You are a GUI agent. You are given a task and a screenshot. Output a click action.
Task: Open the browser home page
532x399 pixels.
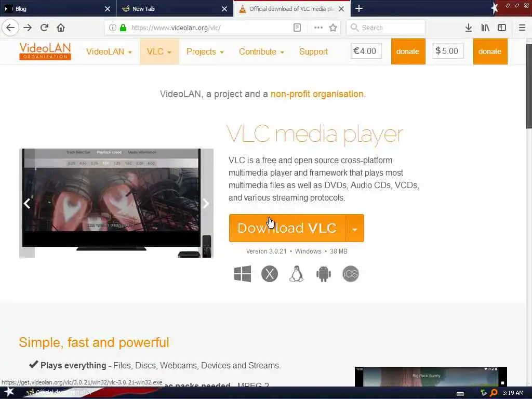coord(61,28)
